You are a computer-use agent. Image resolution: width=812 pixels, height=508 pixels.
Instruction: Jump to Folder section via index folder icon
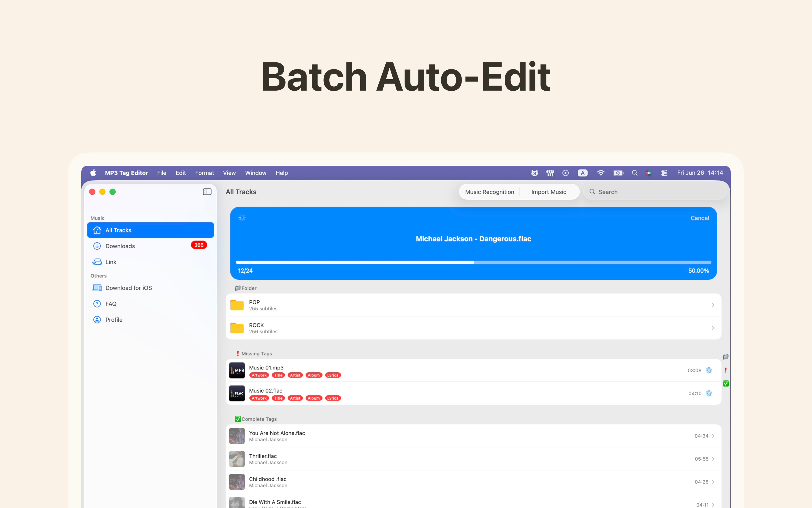coord(725,357)
